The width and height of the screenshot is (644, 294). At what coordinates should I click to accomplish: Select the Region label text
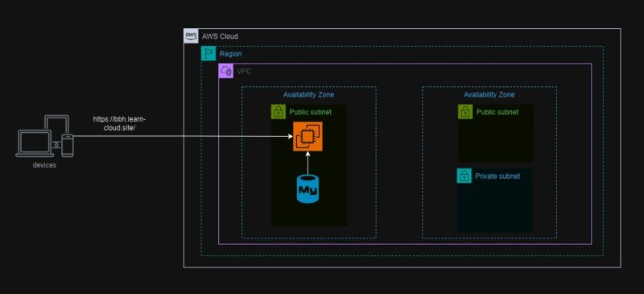coord(230,54)
